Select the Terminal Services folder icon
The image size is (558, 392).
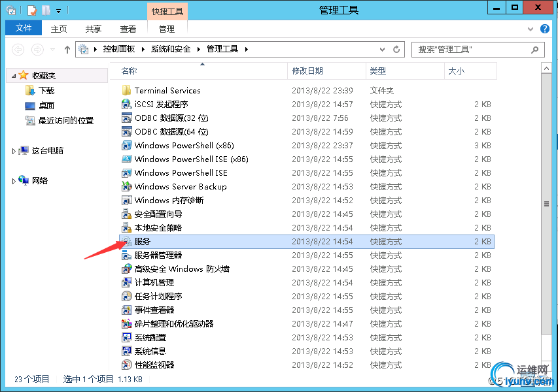tap(126, 90)
